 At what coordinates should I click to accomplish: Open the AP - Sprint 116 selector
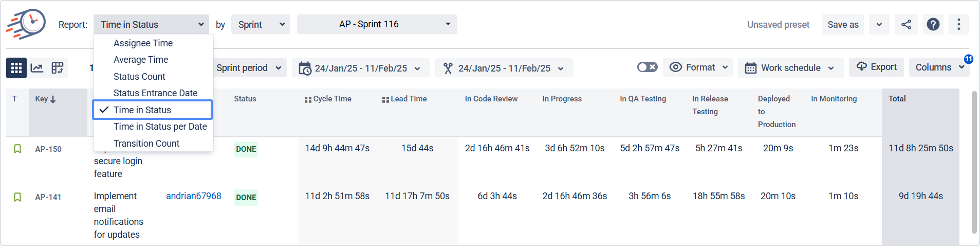(x=377, y=24)
